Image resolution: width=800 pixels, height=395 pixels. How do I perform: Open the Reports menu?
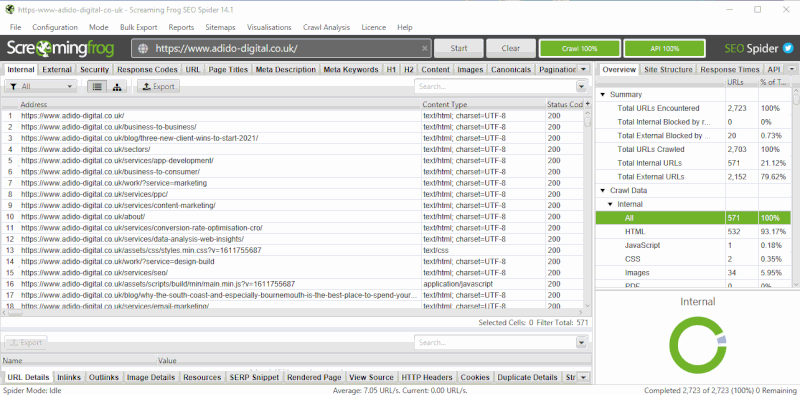click(x=181, y=28)
